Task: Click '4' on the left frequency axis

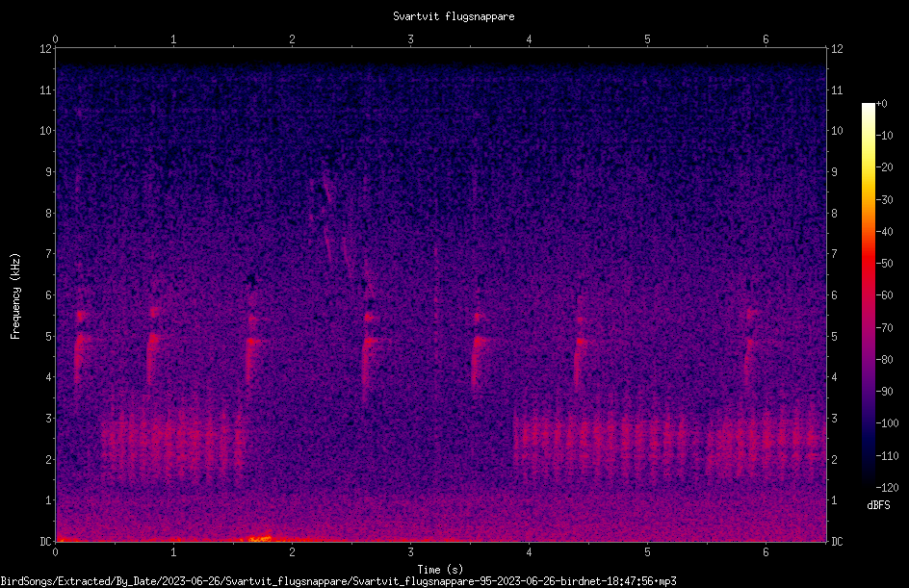Action: 49,377
